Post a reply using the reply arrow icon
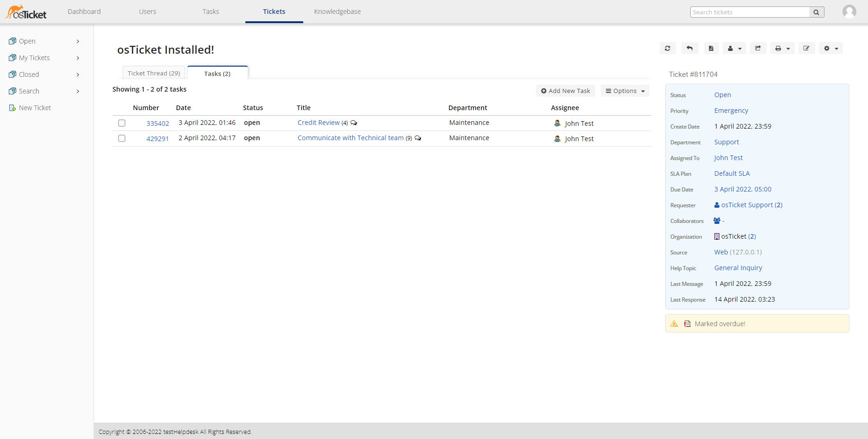Screen dimensions: 868x439 pos(689,48)
